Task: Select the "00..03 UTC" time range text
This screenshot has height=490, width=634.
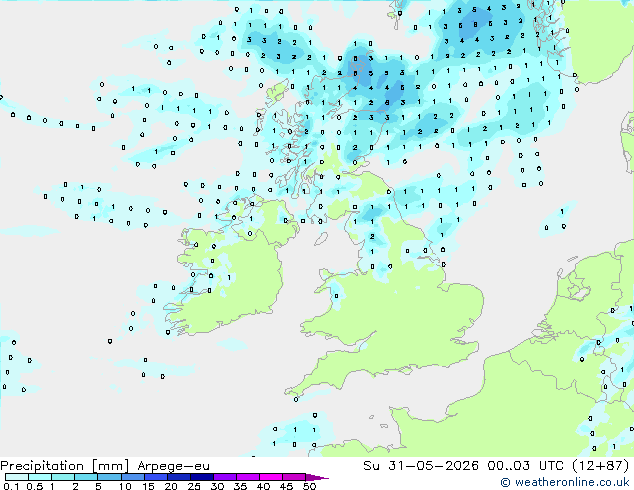Action: tap(526, 465)
